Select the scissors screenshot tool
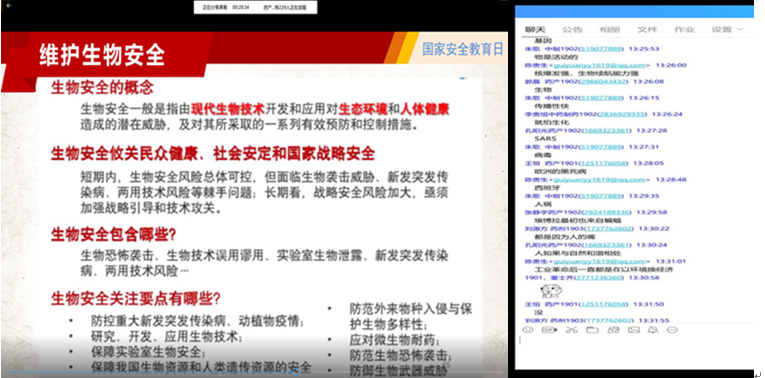Viewport: 765px width, 378px height. [571, 330]
